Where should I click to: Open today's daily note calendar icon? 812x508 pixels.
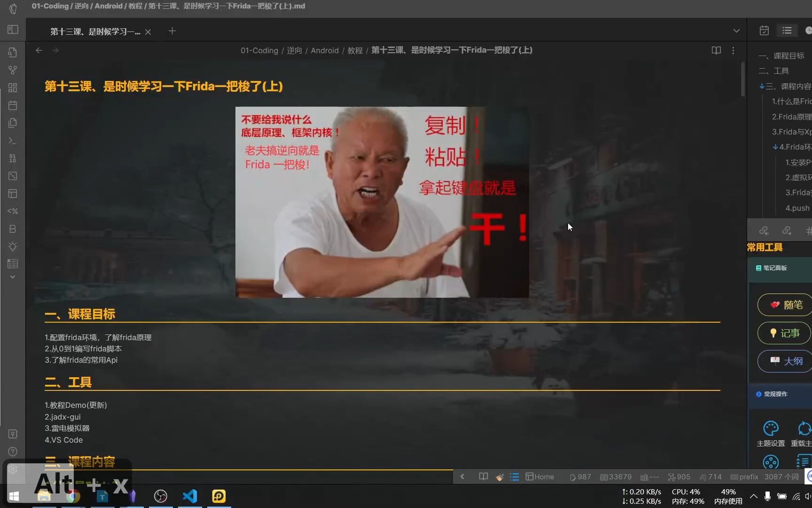[x=13, y=105]
